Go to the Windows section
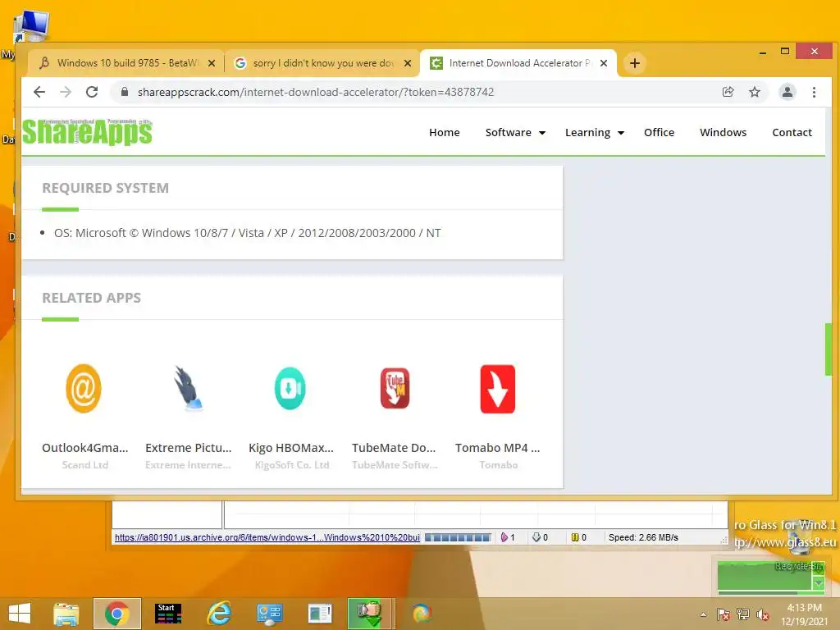The image size is (840, 630). click(723, 132)
